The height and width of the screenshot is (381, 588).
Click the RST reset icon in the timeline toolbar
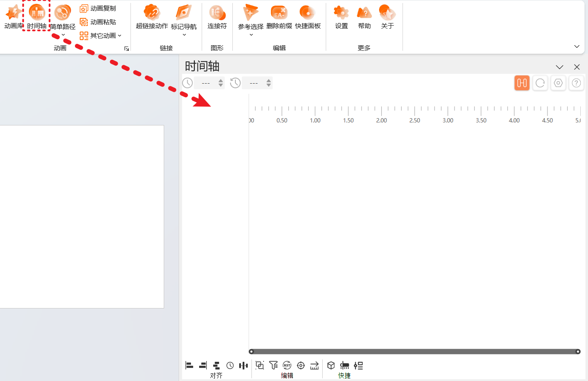[287, 365]
